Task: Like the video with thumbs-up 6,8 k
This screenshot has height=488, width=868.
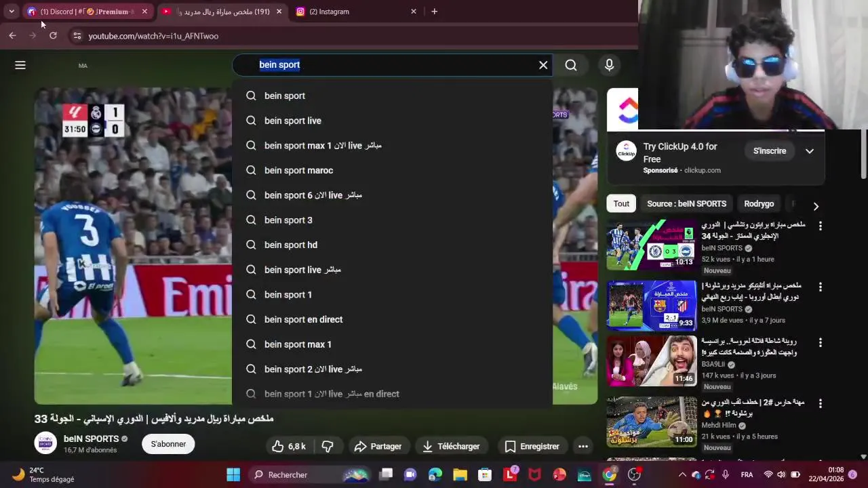Action: [289, 446]
